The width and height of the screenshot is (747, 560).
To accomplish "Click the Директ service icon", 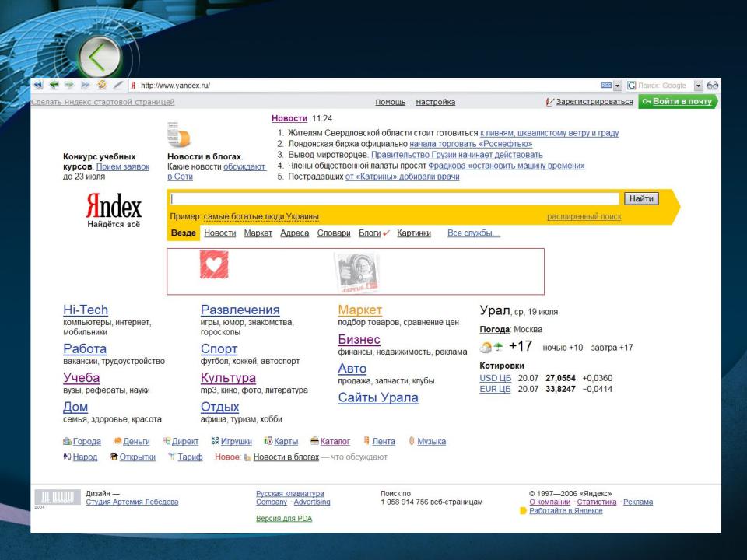I will (167, 441).
